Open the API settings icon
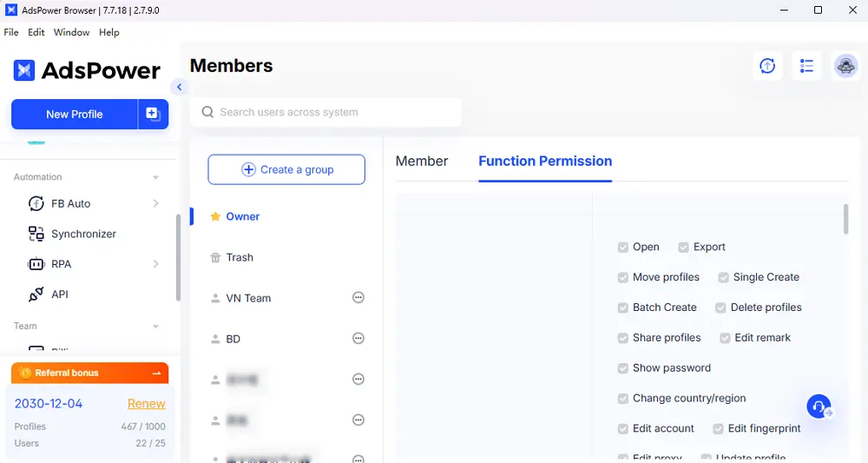The image size is (868, 463). 36,294
